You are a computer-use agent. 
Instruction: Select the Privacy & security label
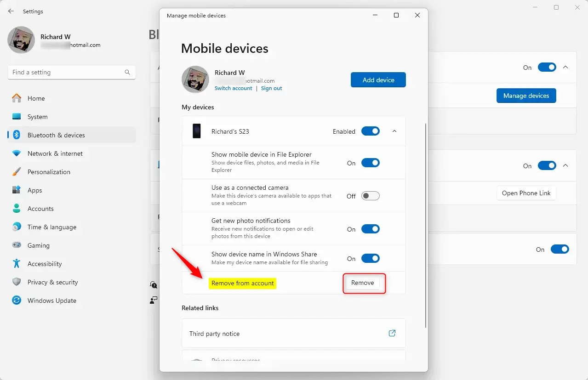(52, 282)
